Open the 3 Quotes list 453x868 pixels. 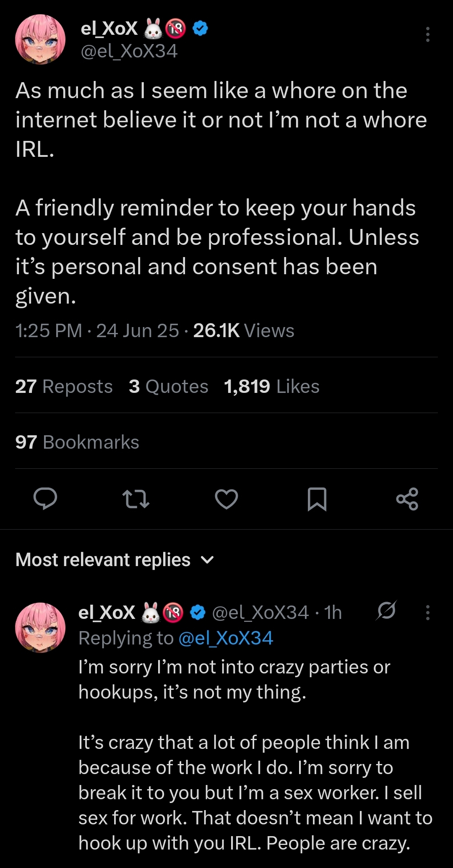click(x=168, y=386)
